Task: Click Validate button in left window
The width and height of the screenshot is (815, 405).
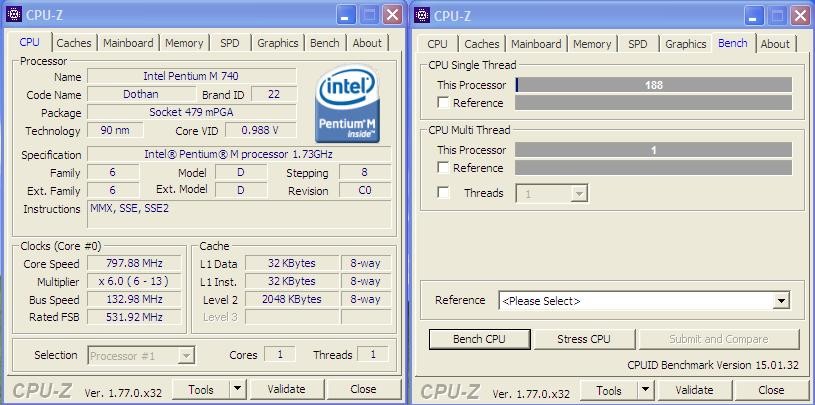Action: coord(286,389)
